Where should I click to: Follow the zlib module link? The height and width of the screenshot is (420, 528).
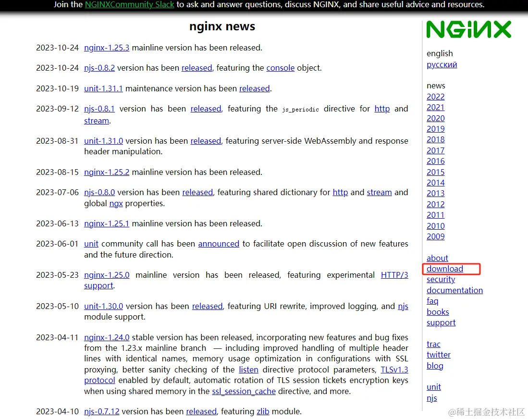(x=263, y=411)
